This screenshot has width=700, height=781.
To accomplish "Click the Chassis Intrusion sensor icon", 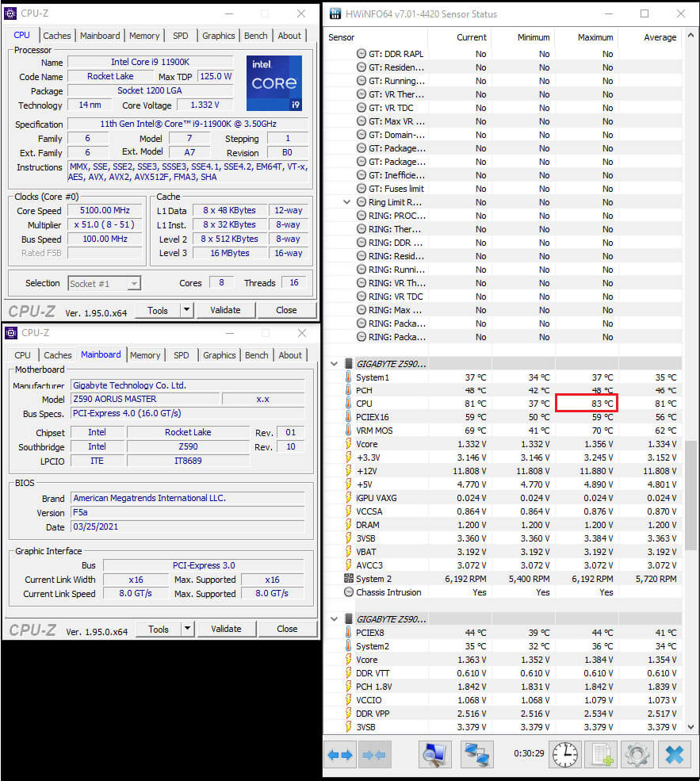I will pyautogui.click(x=349, y=592).
